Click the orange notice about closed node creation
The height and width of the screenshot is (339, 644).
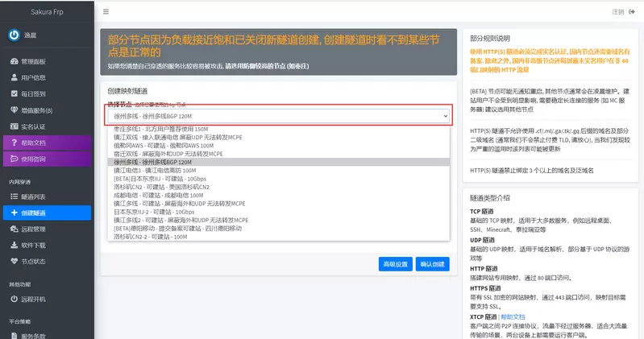[x=273, y=46]
